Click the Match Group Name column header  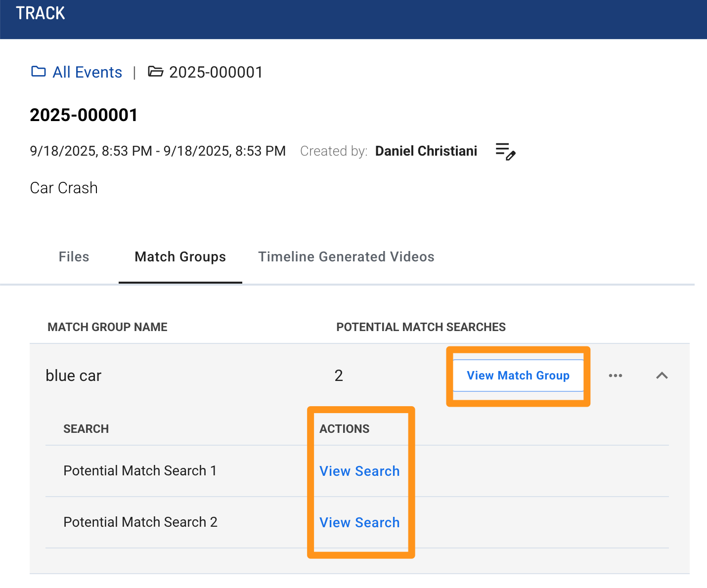(107, 327)
